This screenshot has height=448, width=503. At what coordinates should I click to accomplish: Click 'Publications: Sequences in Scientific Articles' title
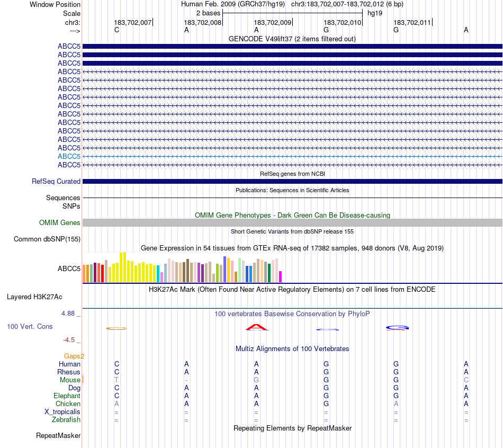pyautogui.click(x=292, y=190)
